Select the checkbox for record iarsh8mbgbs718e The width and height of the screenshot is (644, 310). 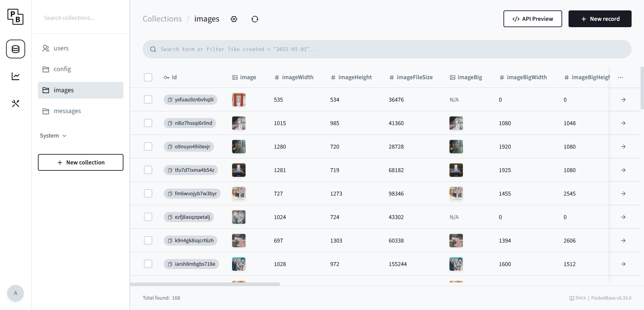click(148, 264)
